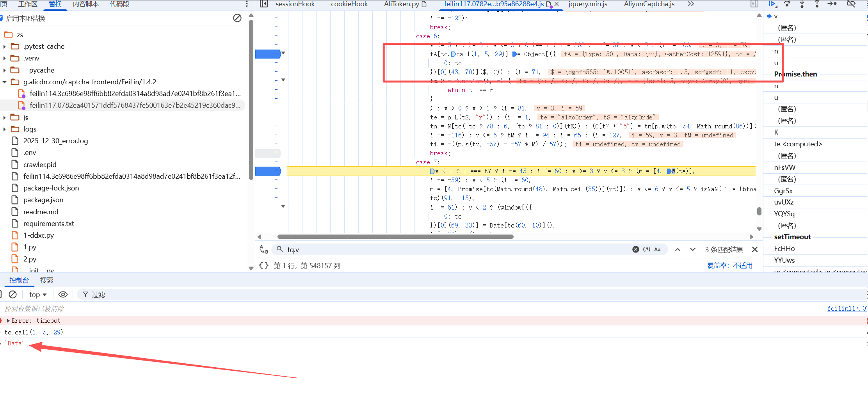Clear the console output

click(12, 294)
